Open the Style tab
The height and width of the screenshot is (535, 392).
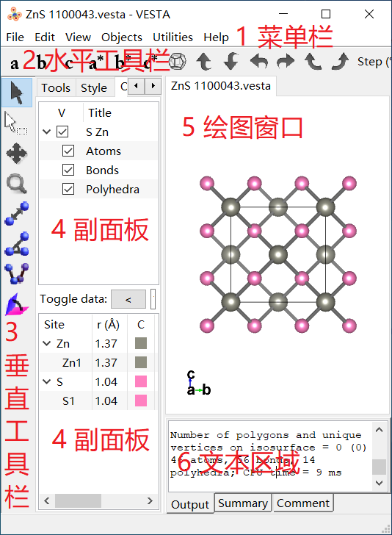click(x=94, y=87)
